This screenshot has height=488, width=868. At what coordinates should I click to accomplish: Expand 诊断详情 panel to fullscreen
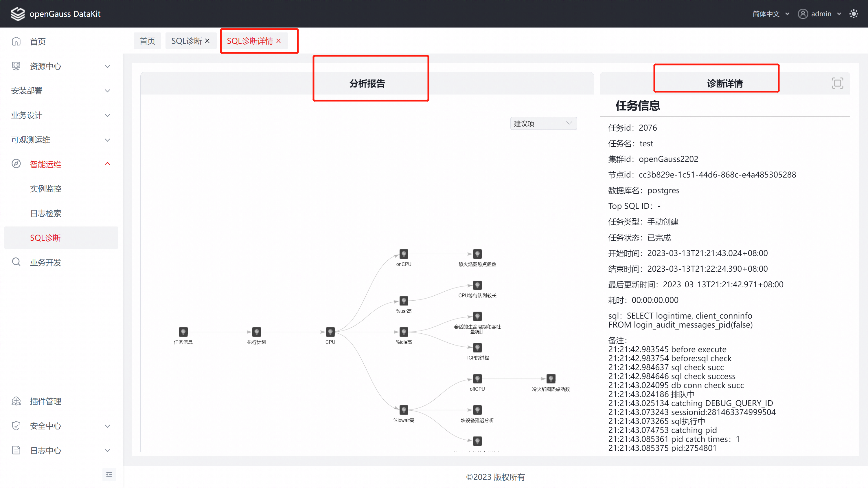[x=837, y=83]
